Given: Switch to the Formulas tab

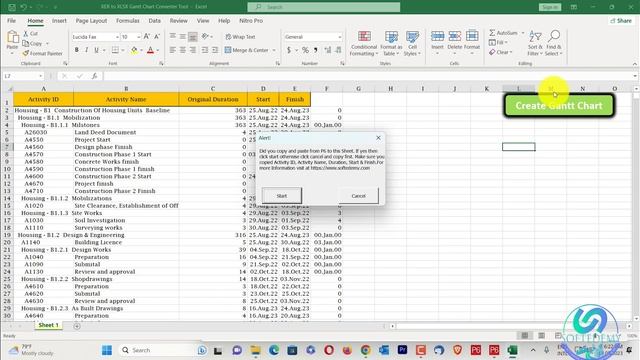Looking at the screenshot, I should tap(127, 20).
